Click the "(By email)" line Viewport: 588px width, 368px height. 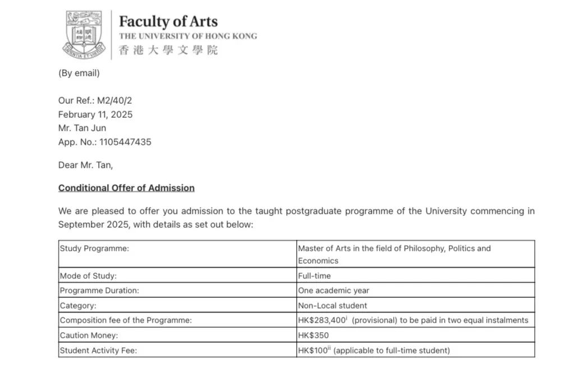[79, 72]
